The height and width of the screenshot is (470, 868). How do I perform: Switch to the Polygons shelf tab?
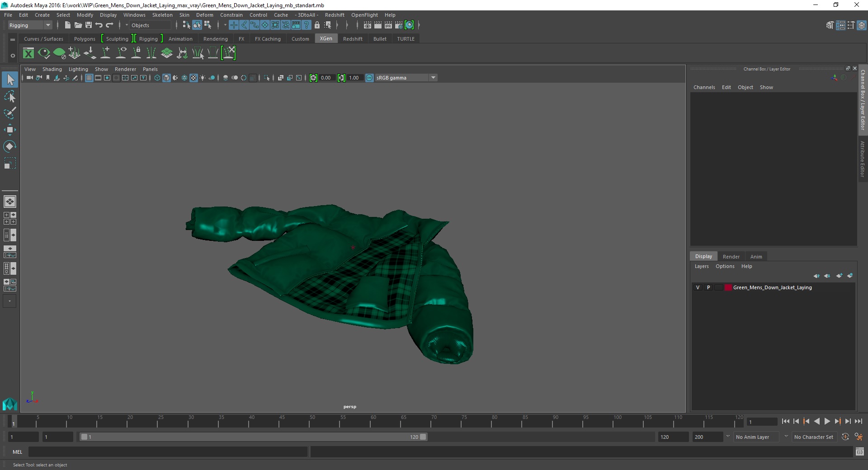(x=85, y=39)
